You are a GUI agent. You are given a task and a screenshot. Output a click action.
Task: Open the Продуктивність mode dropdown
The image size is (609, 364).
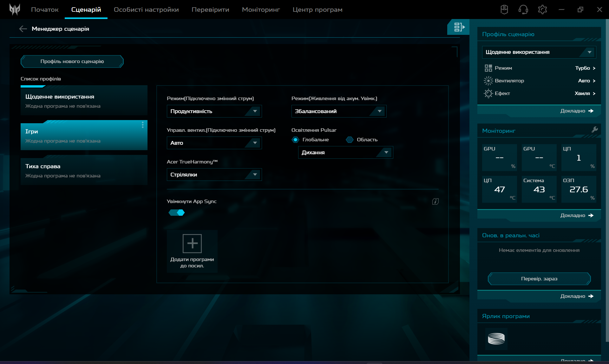tap(214, 111)
